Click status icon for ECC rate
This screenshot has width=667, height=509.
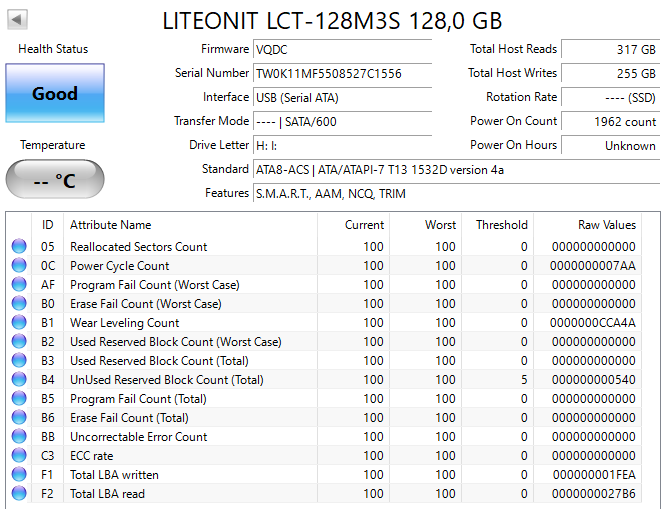point(19,456)
